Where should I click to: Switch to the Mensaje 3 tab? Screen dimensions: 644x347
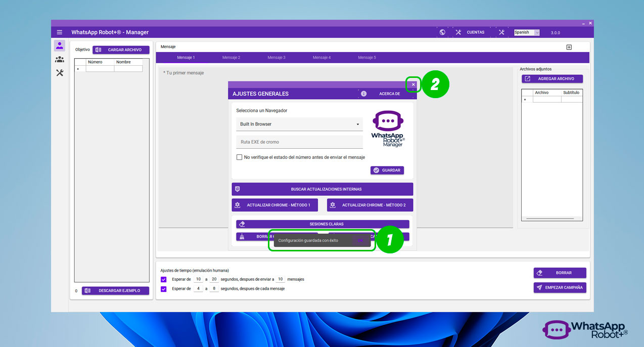click(x=277, y=58)
